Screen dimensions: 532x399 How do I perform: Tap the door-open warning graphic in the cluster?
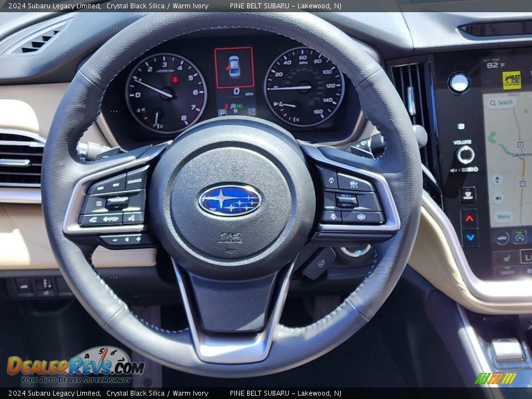234,68
